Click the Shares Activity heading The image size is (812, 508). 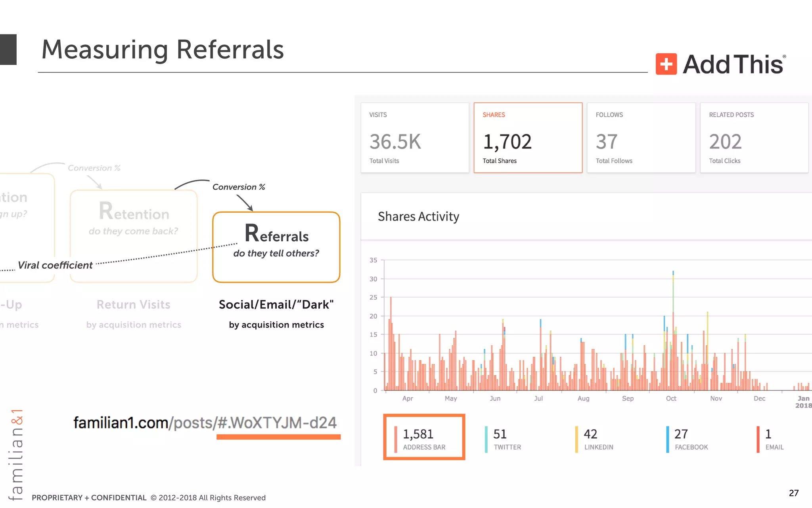(x=418, y=217)
